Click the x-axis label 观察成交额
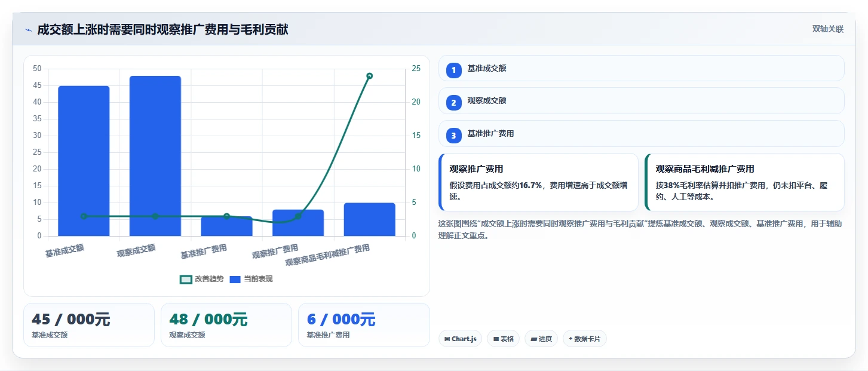 136,250
